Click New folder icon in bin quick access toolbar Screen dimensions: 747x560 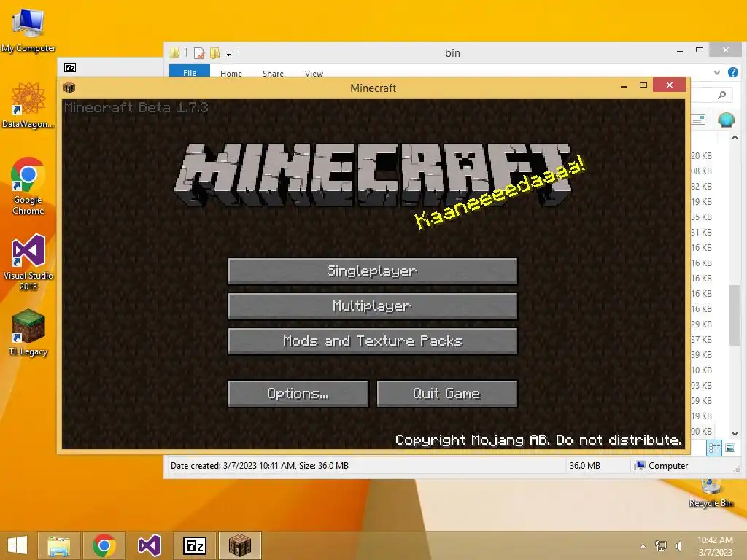[215, 52]
